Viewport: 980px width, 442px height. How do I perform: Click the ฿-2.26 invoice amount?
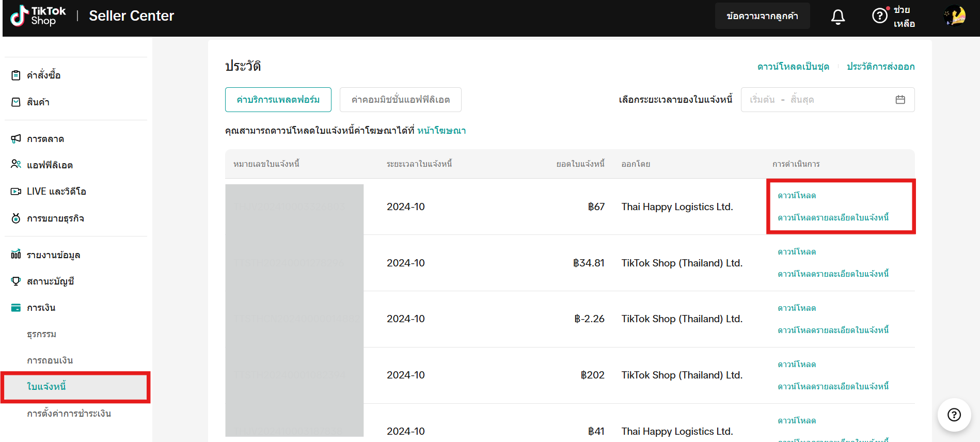pos(590,319)
